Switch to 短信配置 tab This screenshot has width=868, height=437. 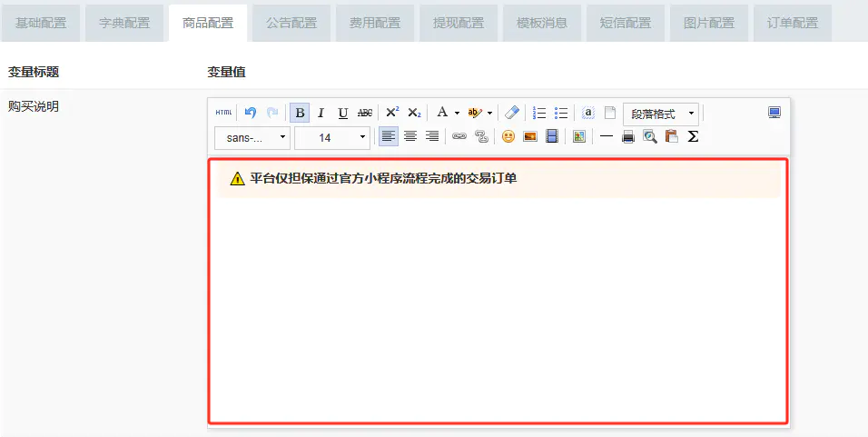pyautogui.click(x=626, y=24)
